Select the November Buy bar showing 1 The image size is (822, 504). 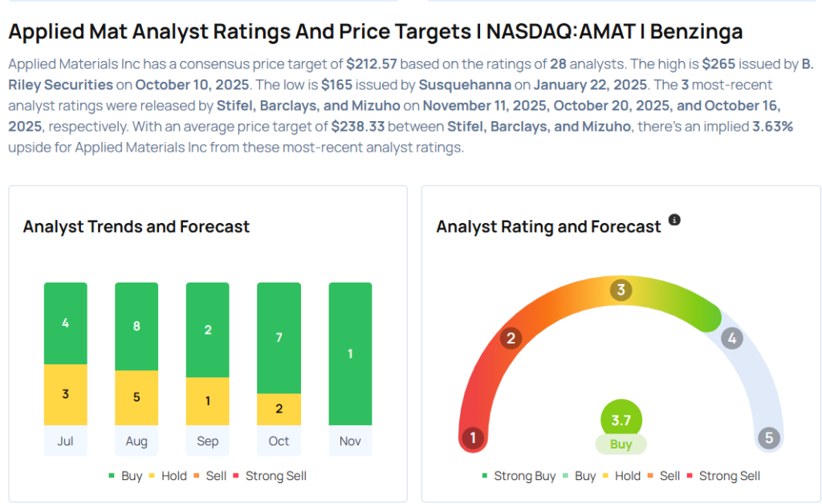coord(350,354)
